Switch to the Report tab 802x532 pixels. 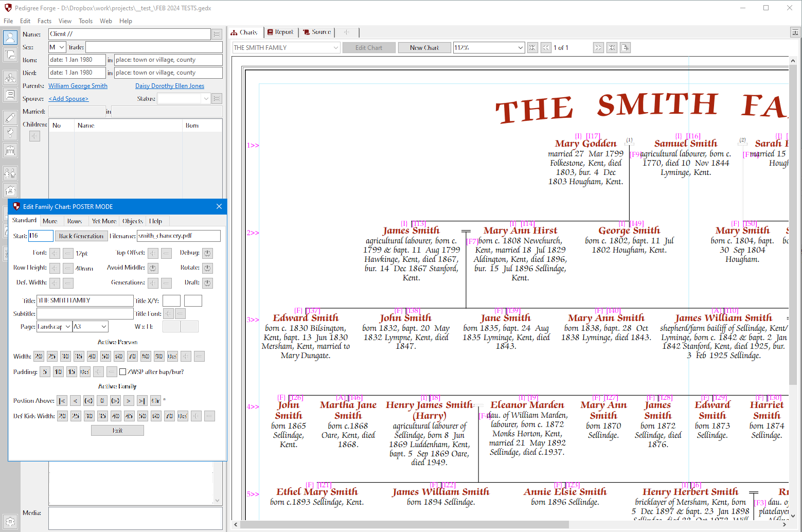pyautogui.click(x=280, y=32)
